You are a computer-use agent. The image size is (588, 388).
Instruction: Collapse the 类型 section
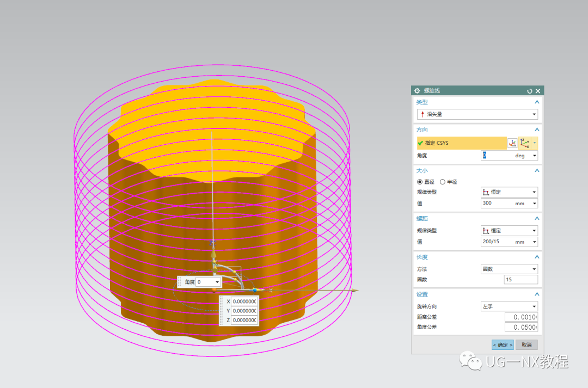click(x=537, y=102)
